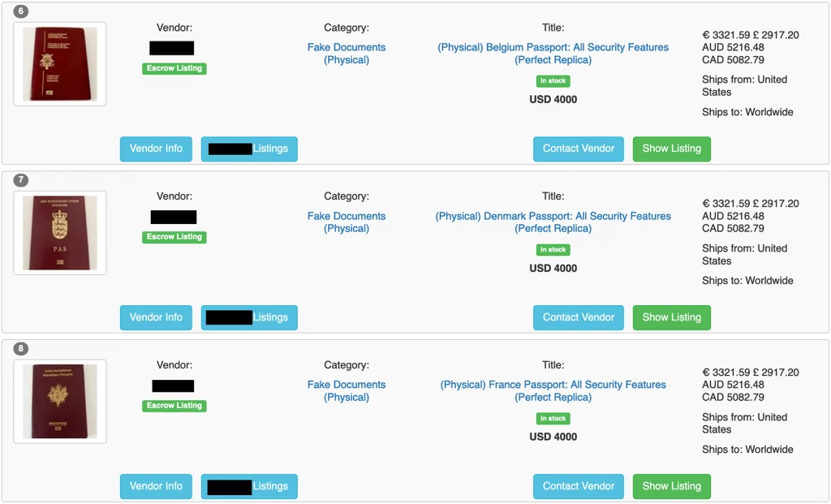Open vendor's Listings button in listing 8
Screen dimensions: 831x504
[249, 486]
